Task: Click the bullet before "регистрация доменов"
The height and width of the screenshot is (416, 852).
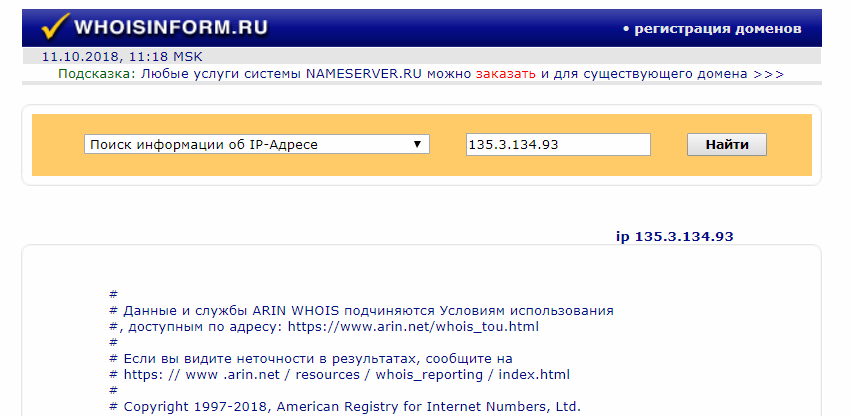Action: (x=626, y=29)
